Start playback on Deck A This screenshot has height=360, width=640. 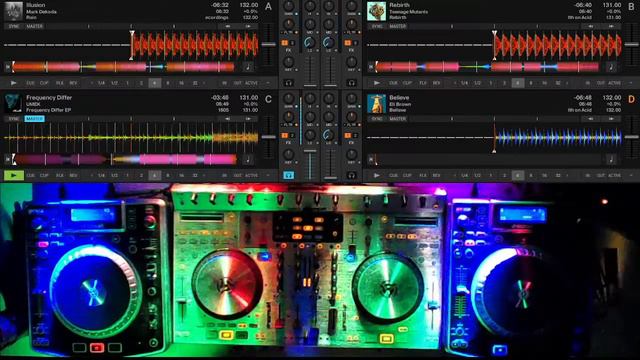tap(13, 83)
